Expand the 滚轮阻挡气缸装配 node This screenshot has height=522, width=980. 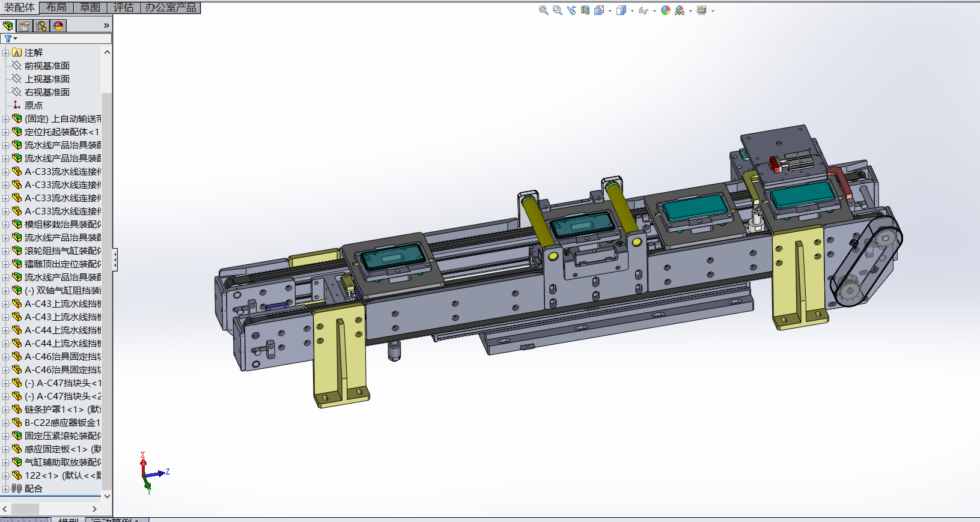5,251
